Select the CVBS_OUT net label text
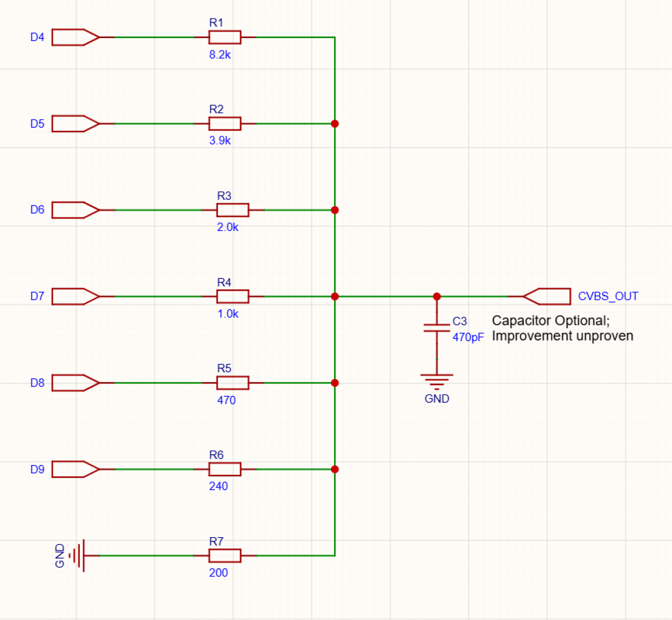The height and width of the screenshot is (620, 672). [608, 296]
